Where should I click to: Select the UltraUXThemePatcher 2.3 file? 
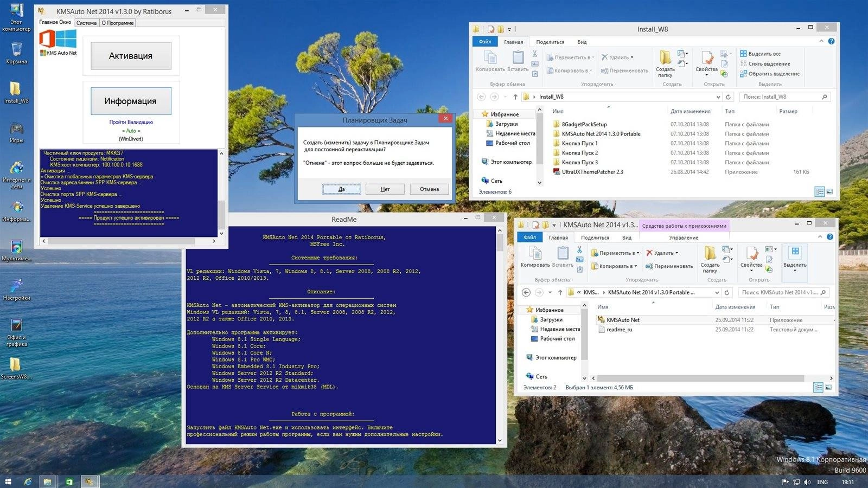click(x=588, y=172)
